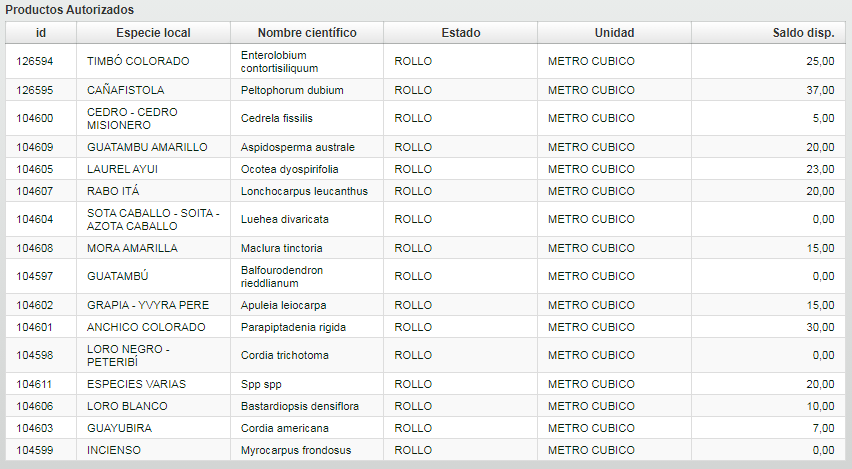Select the CAÑAFISTOLA row
This screenshot has height=469, width=852.
point(425,90)
